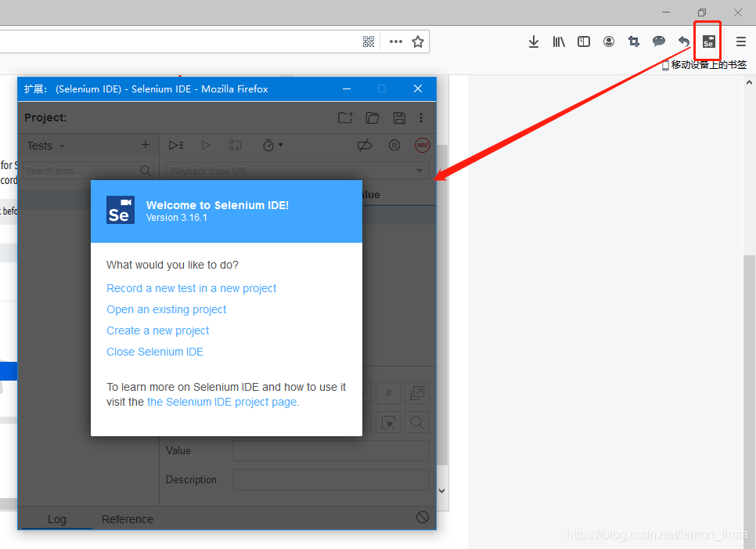
Task: Toggle the enable/disable command slashes button
Action: click(x=388, y=393)
